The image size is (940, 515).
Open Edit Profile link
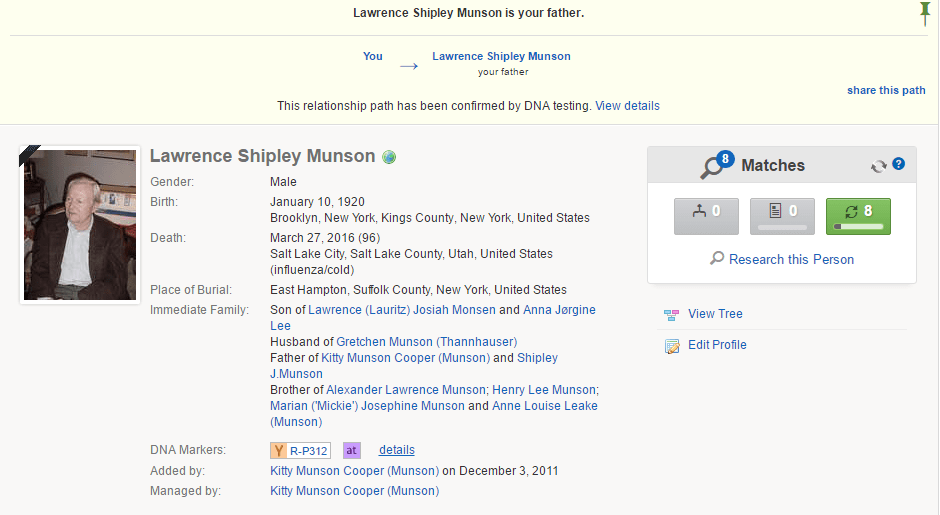tap(717, 345)
